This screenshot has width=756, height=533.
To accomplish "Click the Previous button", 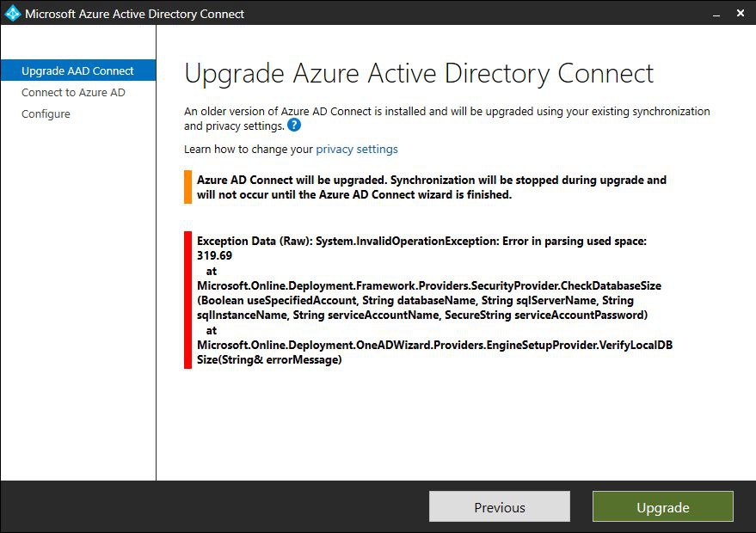I will pos(500,506).
